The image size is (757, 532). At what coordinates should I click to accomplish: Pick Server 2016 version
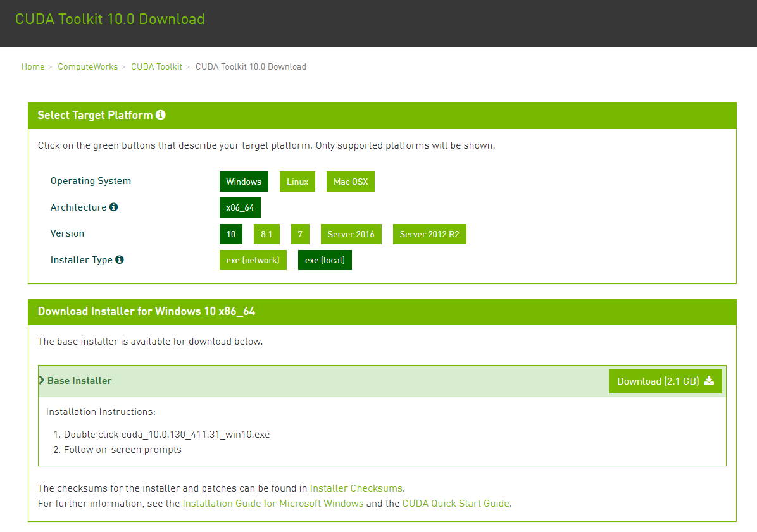pos(351,234)
